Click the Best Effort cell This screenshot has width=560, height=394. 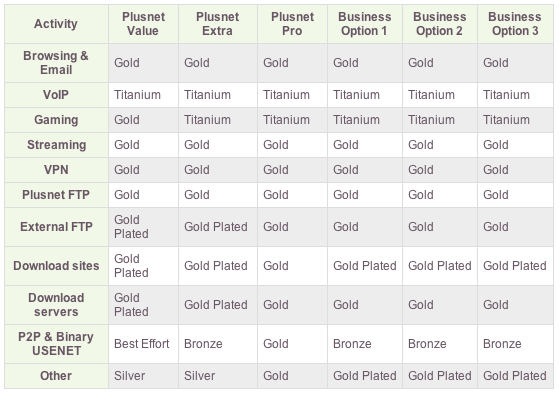[143, 344]
